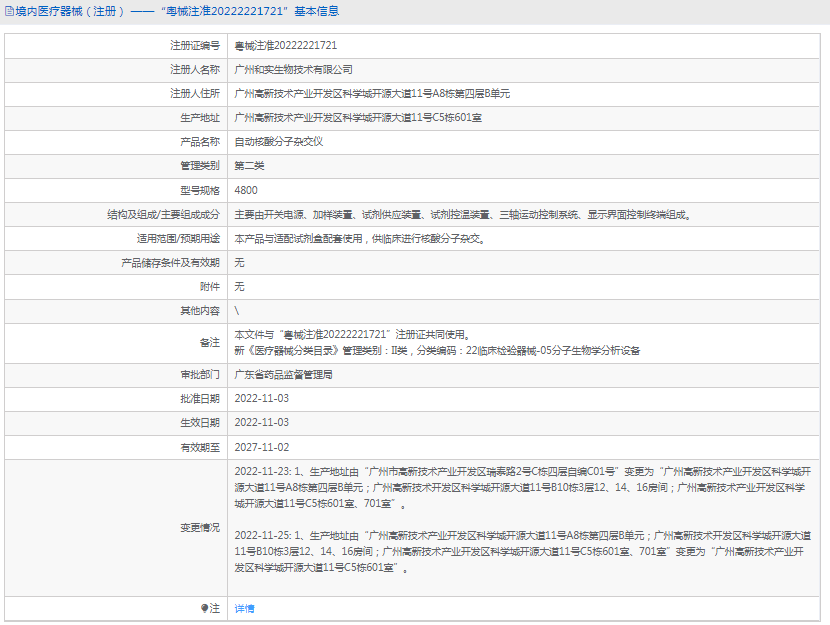The image size is (830, 625).
Task: Select the change record dated 2022-11-25
Action: coord(522,551)
